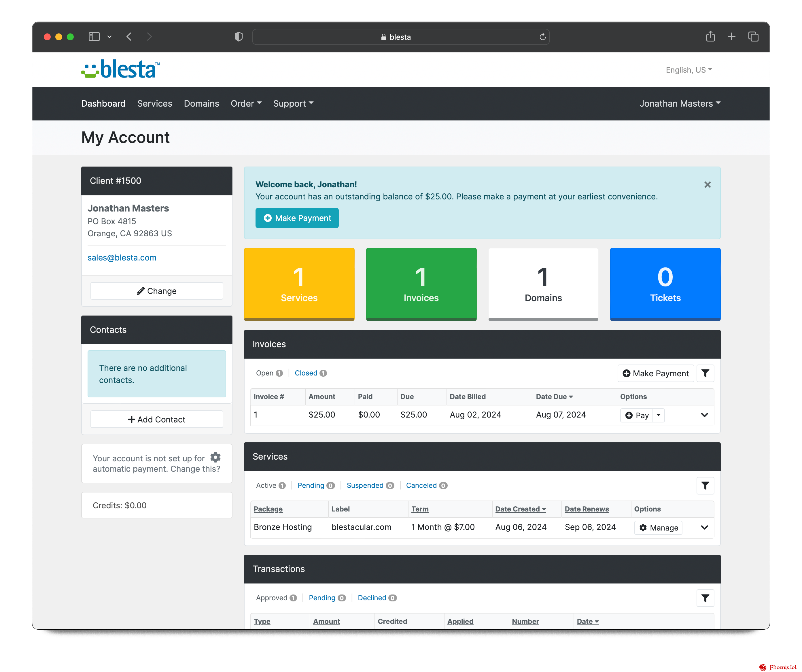Expand the options chevron for invoice 1

point(704,415)
